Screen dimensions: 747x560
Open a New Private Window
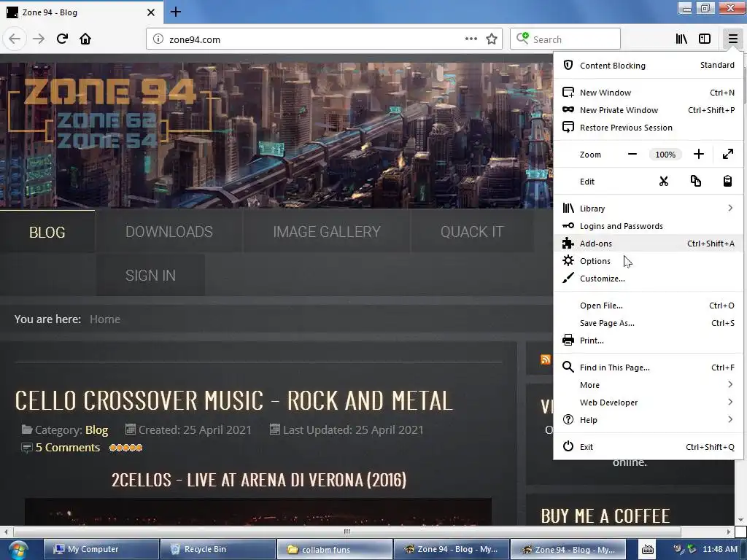pos(648,110)
